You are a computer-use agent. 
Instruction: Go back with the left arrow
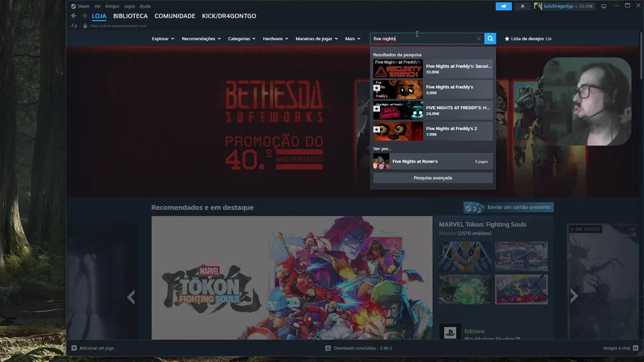[x=74, y=16]
